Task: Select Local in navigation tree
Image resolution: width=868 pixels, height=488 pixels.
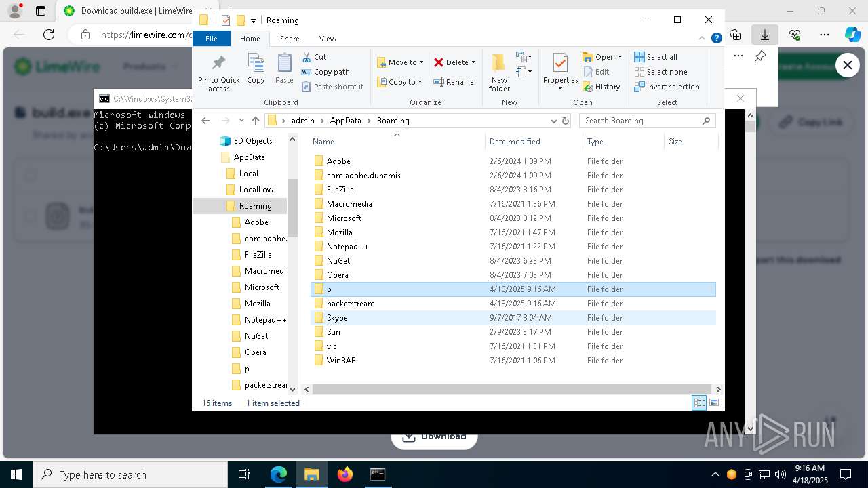Action: click(248, 174)
